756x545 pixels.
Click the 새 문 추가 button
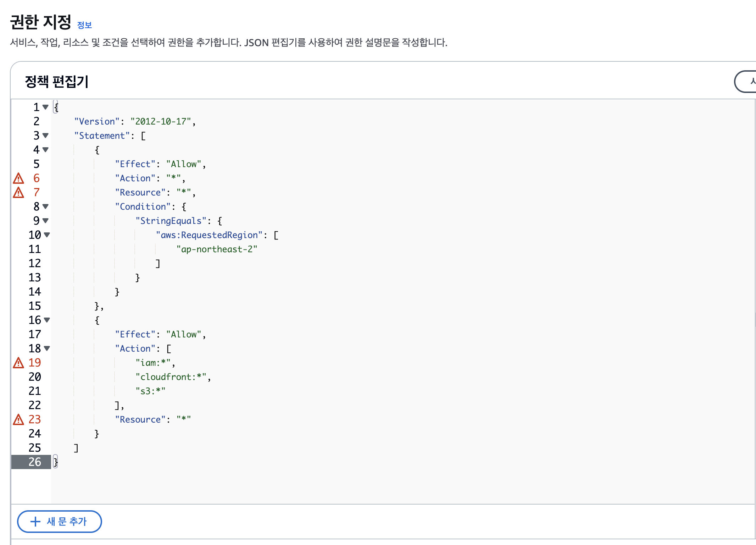[x=60, y=522]
